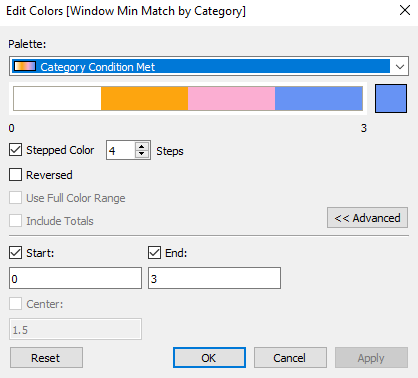Click the pink segment of color ramp

point(231,98)
